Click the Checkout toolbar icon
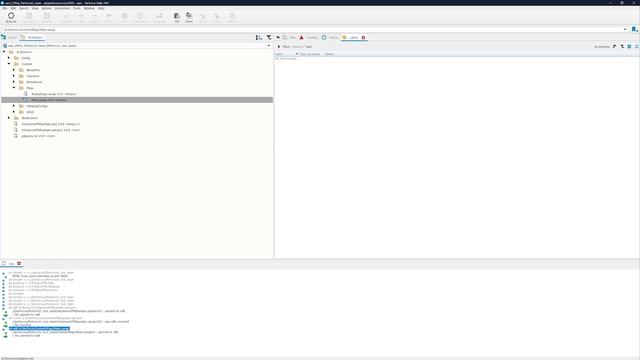 (66, 17)
